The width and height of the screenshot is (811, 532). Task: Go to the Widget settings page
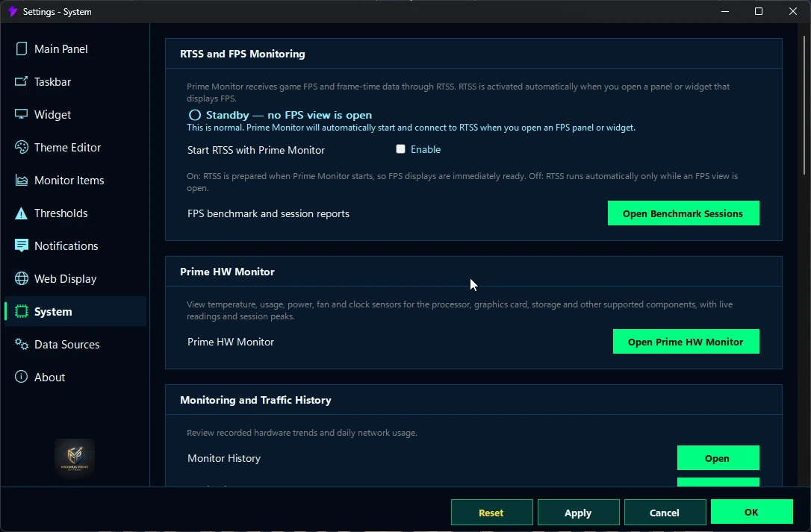[75, 115]
